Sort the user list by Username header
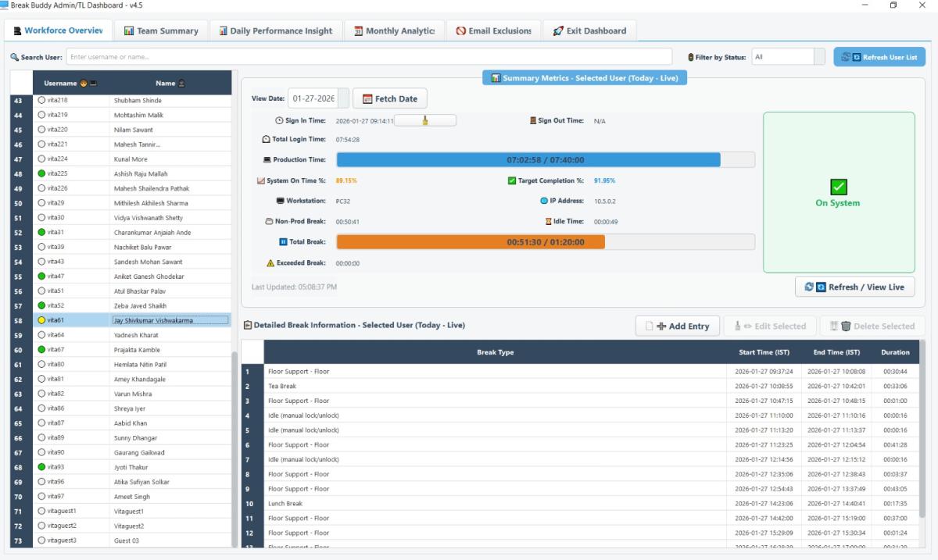 (66, 83)
